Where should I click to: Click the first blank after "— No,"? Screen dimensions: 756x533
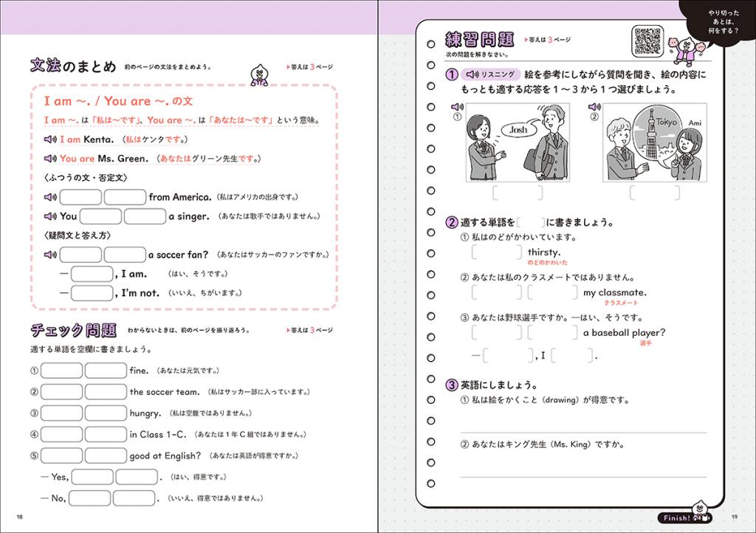89,498
